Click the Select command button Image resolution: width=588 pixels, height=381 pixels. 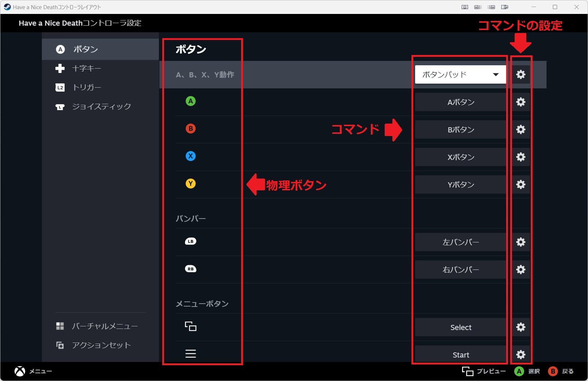click(x=460, y=327)
